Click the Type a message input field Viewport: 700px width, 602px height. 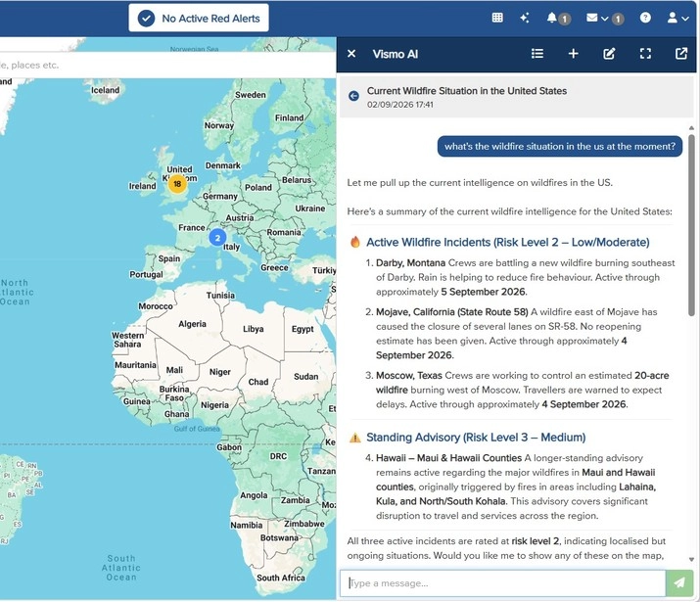tap(502, 582)
